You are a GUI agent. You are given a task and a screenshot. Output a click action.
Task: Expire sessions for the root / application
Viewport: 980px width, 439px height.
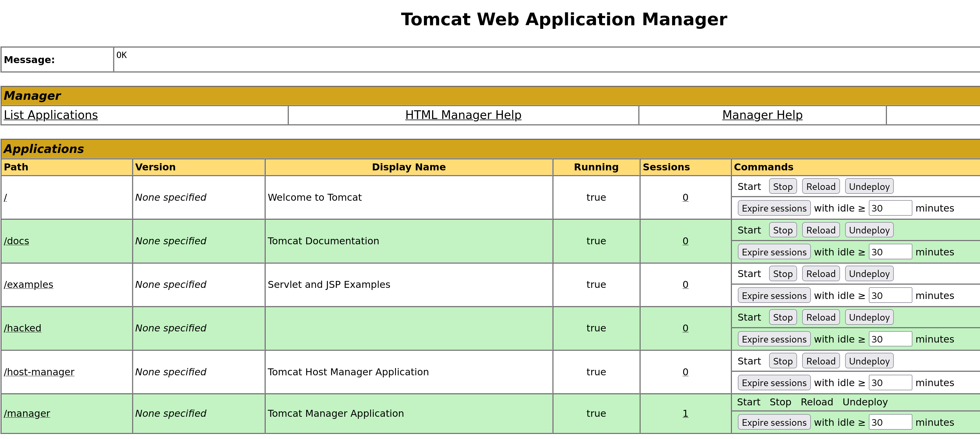coord(774,208)
